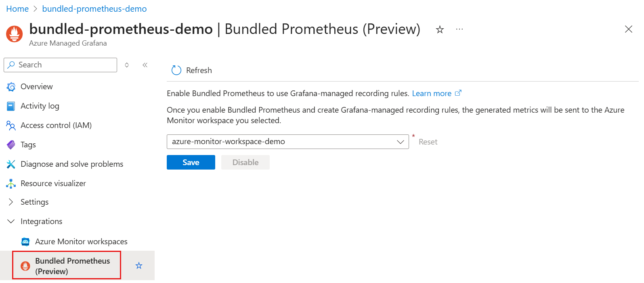Screen dimensions: 644x283
Task: Click the Bundled Prometheus flame icon
Action: coord(25,266)
